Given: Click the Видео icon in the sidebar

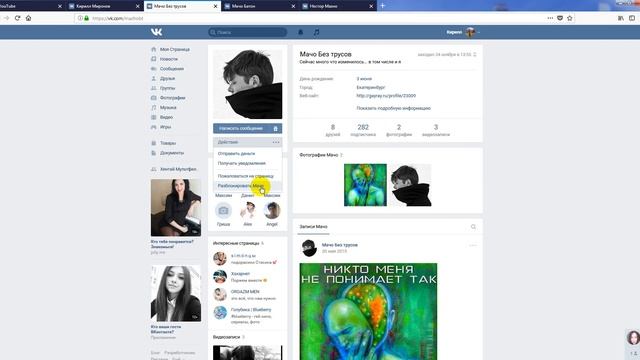Looking at the screenshot, I should [153, 117].
